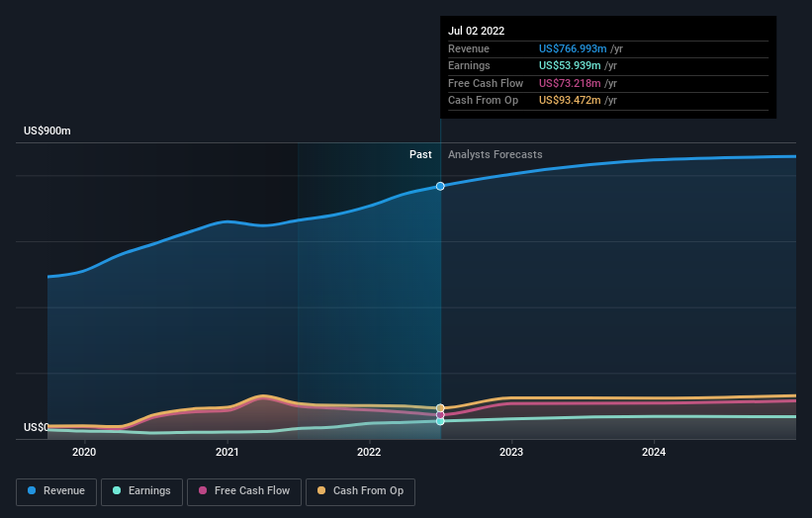Click the 2021 x-axis label
This screenshot has width=812, height=518.
[x=226, y=452]
